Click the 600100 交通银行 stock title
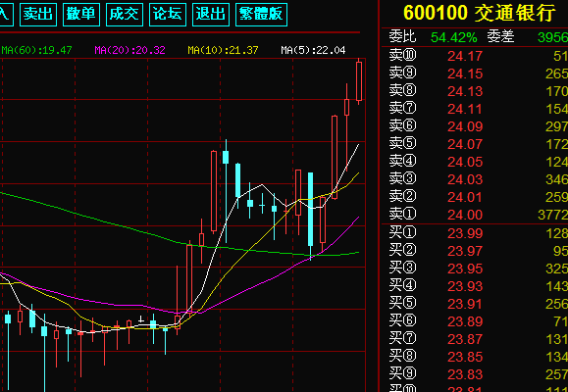 tap(480, 13)
